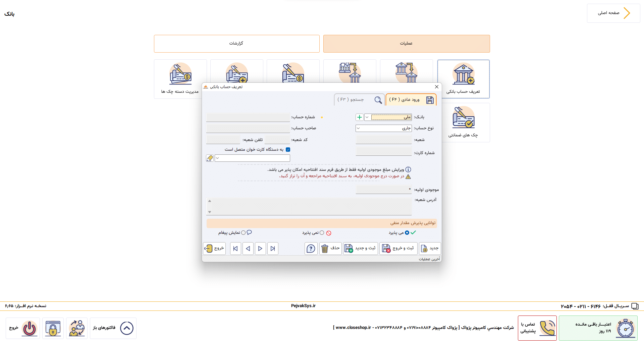The width and height of the screenshot is (644, 345).
Task: Click the 'ثبت و جدید' save and new button
Action: point(360,249)
